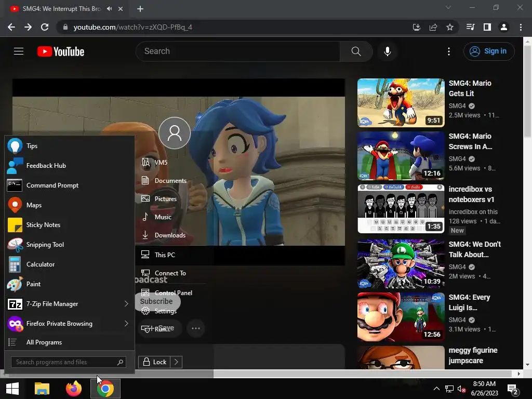Mute the tab via speaker icon
This screenshot has width=532, height=399.
coord(109,8)
